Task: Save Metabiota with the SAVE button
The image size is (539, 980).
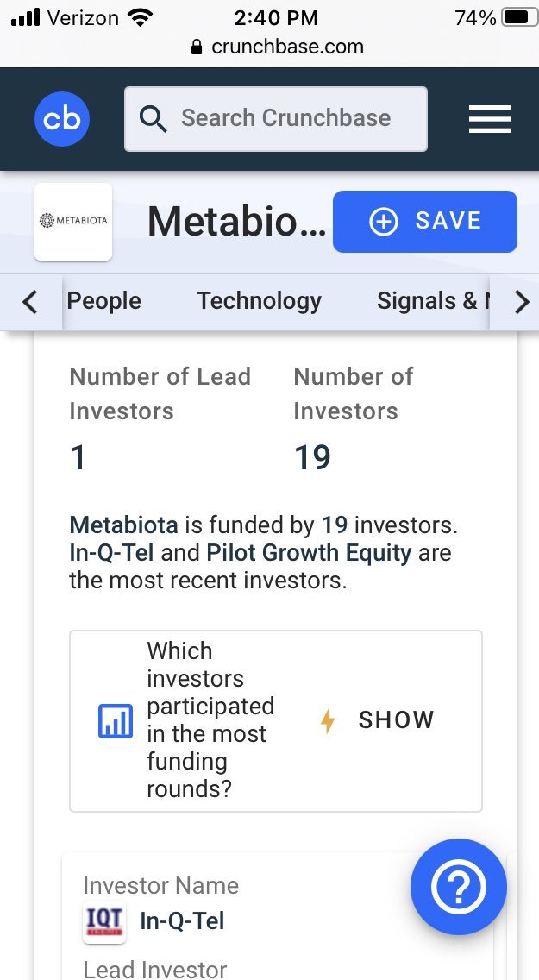Action: 424,222
